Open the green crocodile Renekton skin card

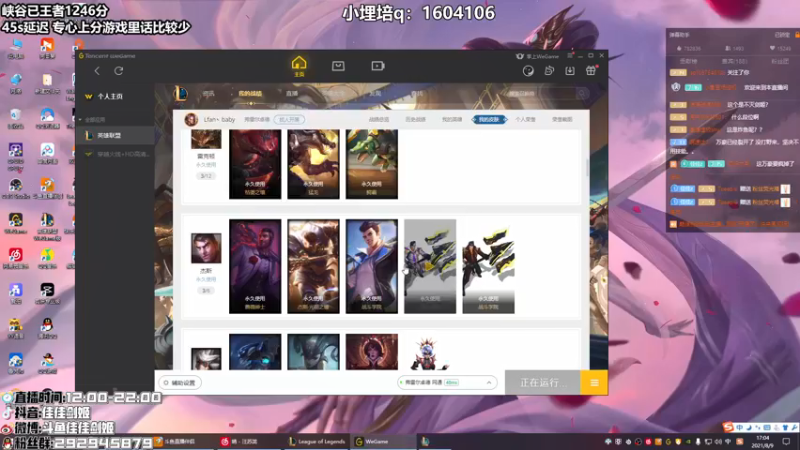[371, 164]
